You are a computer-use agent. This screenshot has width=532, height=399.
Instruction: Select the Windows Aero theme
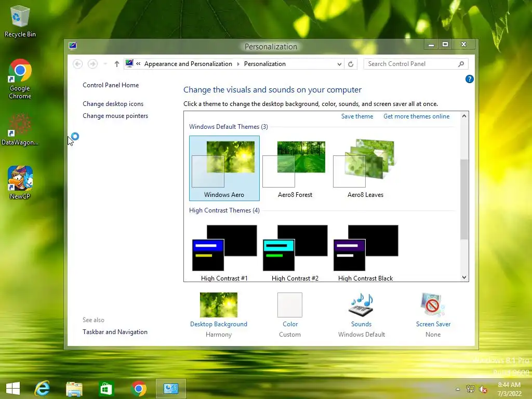(224, 168)
